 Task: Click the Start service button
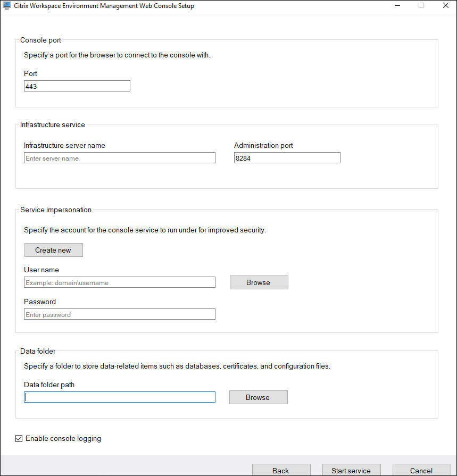351,470
